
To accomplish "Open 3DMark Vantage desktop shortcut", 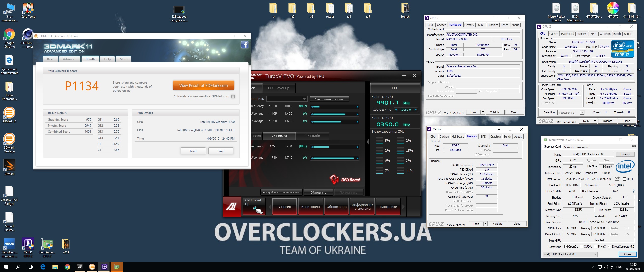I will pyautogui.click(x=9, y=143).
